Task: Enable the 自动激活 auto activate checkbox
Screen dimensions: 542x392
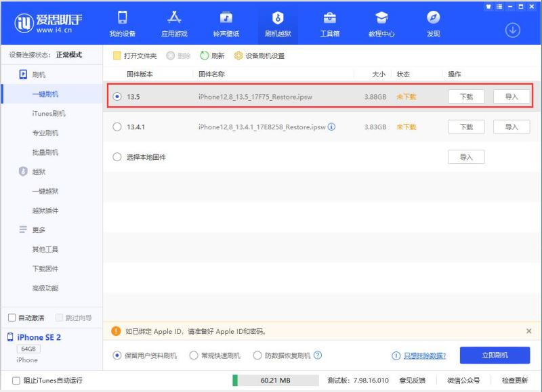Action: point(12,318)
